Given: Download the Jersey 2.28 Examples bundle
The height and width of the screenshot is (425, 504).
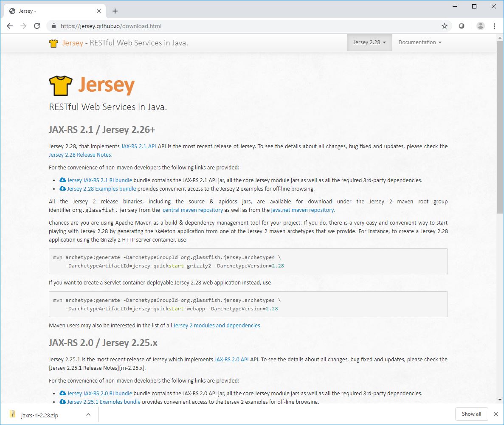Looking at the screenshot, I should [101, 189].
